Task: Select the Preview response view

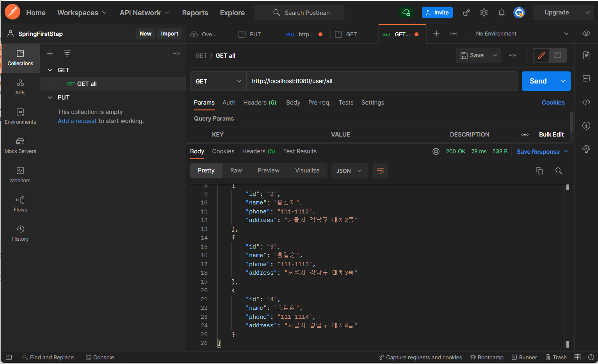Action: (269, 170)
